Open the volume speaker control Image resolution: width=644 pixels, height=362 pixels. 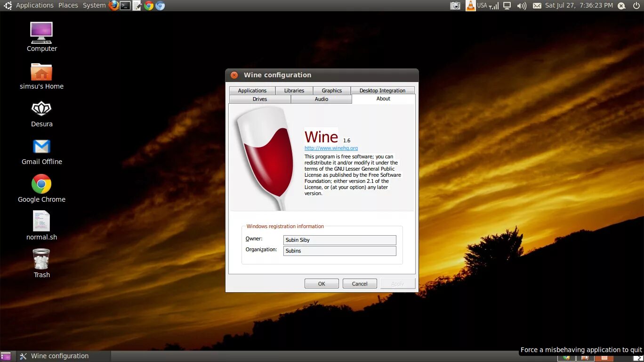(x=522, y=6)
